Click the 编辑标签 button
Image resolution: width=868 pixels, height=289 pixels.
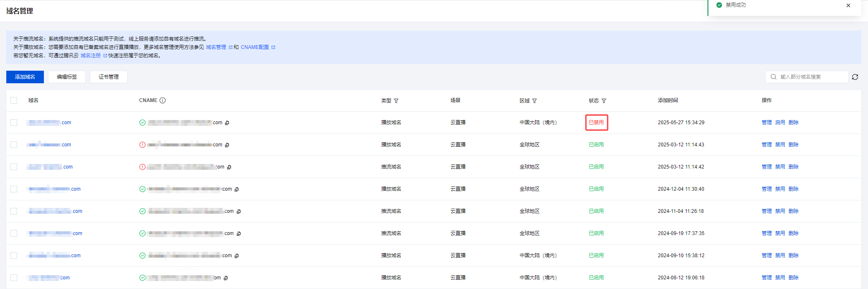coord(67,77)
